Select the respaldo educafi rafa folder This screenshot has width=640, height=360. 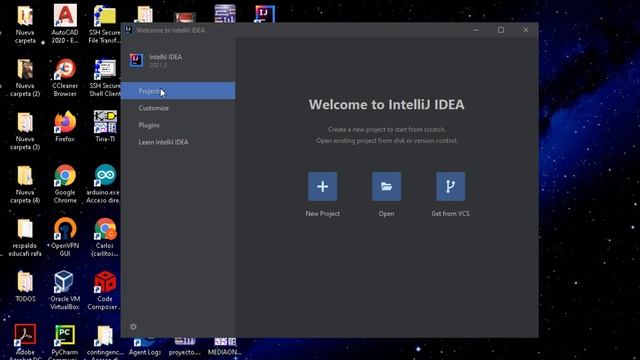pos(25,237)
